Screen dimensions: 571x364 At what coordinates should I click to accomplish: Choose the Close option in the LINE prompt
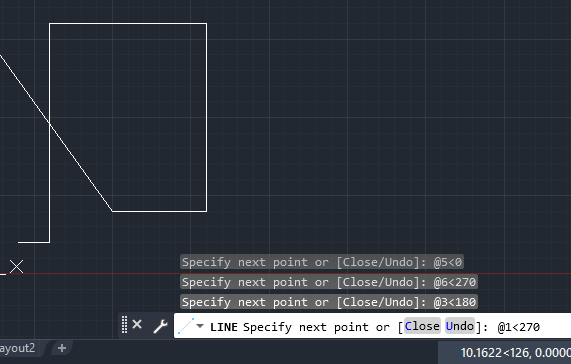coord(422,326)
